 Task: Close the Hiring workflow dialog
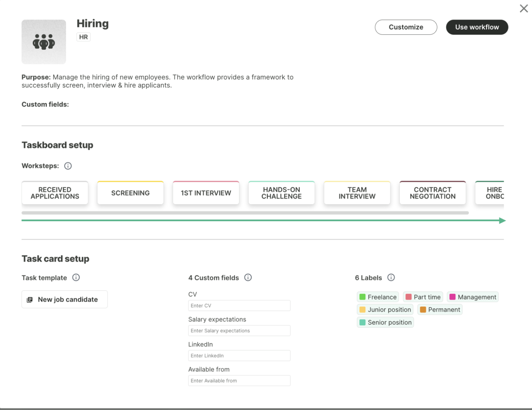524,9
